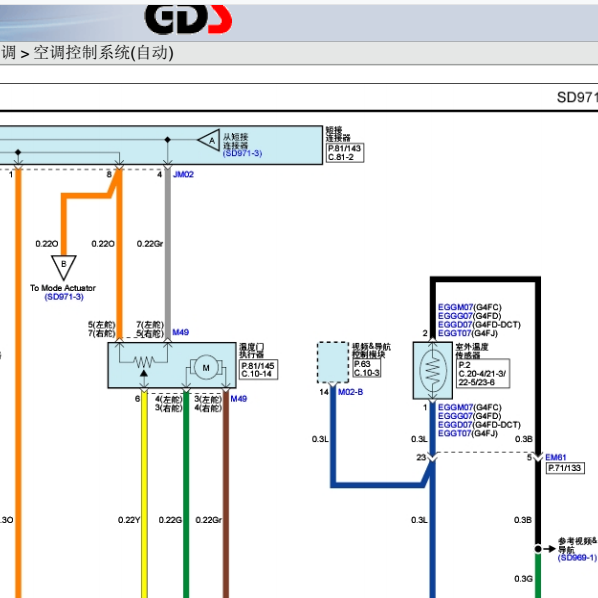Click the SD971 diagram title
598x598 pixels.
(x=577, y=98)
